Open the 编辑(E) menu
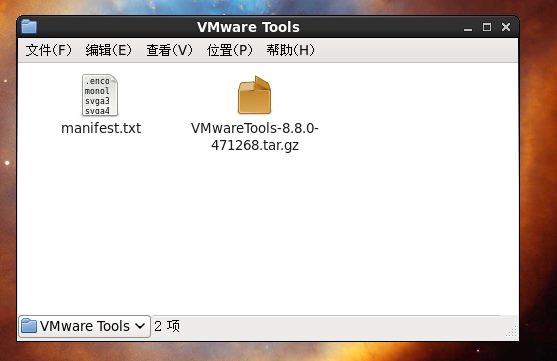The image size is (557, 361). click(x=109, y=50)
